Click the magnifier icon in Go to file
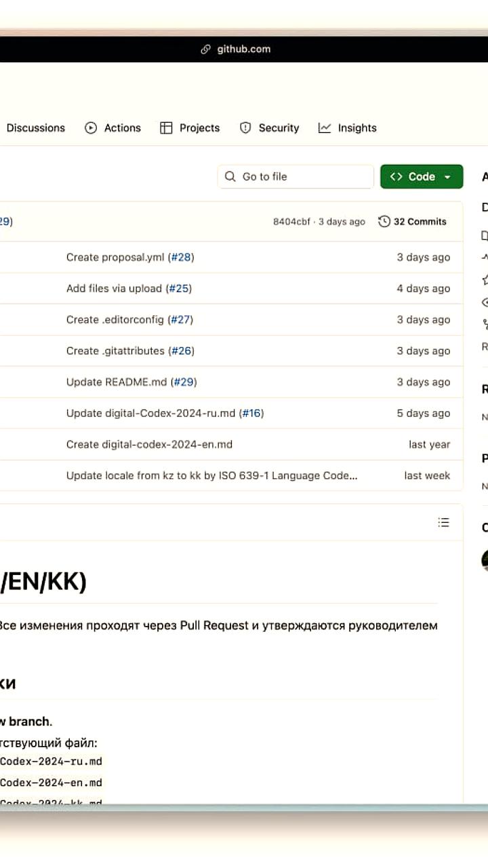The width and height of the screenshot is (488, 868). pyautogui.click(x=231, y=177)
